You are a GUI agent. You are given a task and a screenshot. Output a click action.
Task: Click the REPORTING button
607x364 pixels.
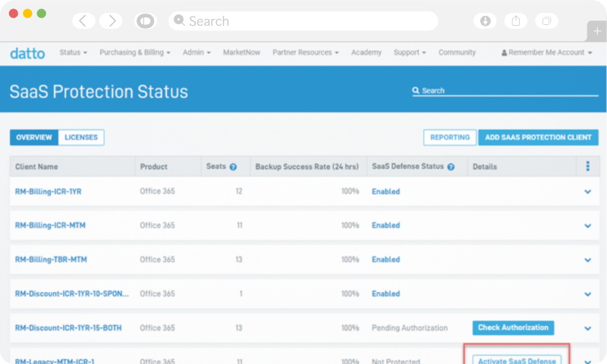(x=450, y=137)
